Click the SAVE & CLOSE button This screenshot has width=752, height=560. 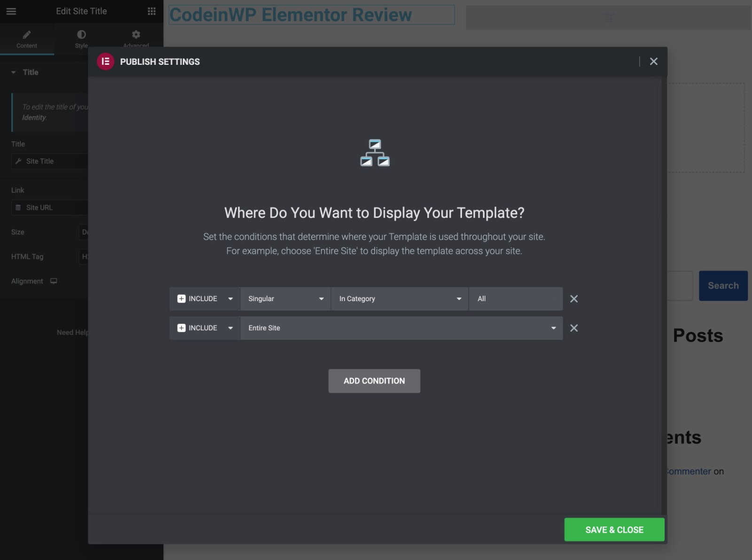point(614,529)
